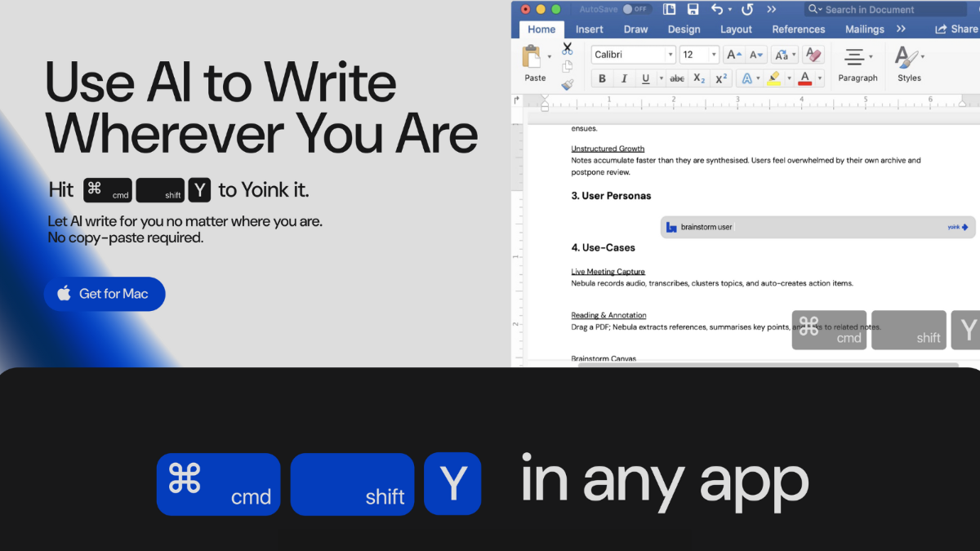Apply Subscript formatting
The height and width of the screenshot is (551, 980).
click(x=699, y=78)
